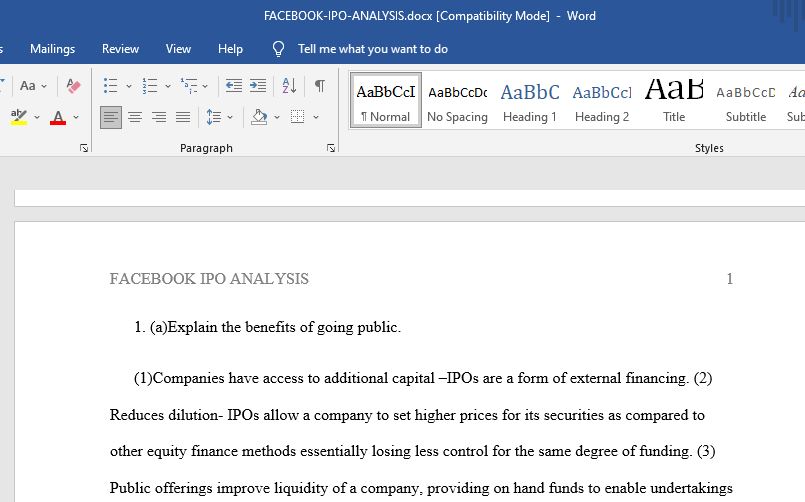Screen dimensions: 805x502
Task: Open the Bullets dropdown arrow
Action: pos(128,86)
